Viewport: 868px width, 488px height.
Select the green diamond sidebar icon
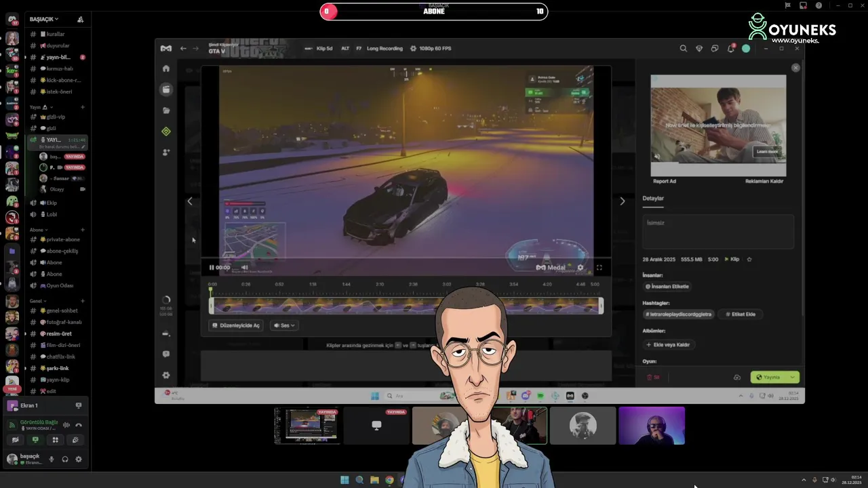(x=166, y=131)
